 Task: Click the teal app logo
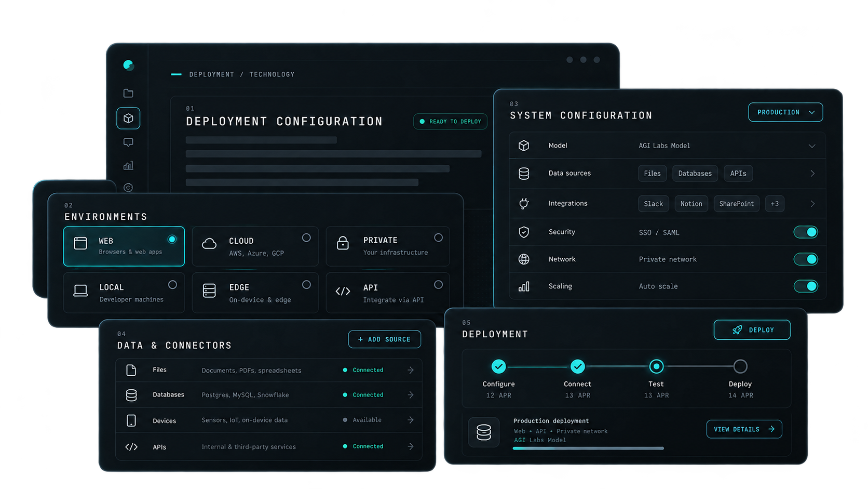(x=128, y=65)
